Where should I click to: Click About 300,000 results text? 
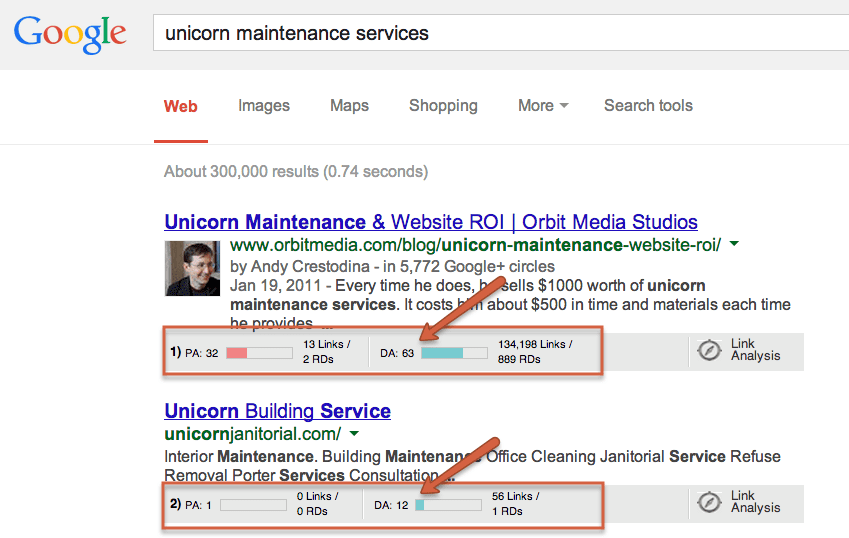296,172
